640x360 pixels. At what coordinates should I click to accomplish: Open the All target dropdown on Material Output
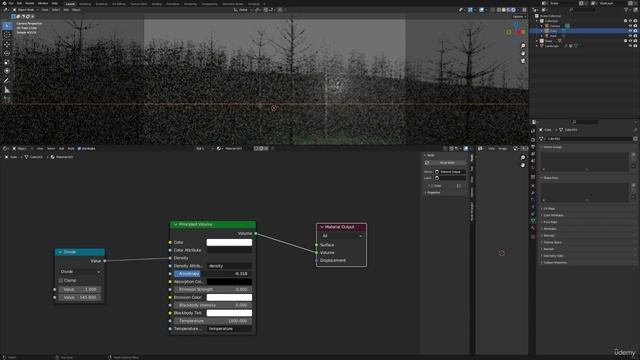tap(341, 236)
